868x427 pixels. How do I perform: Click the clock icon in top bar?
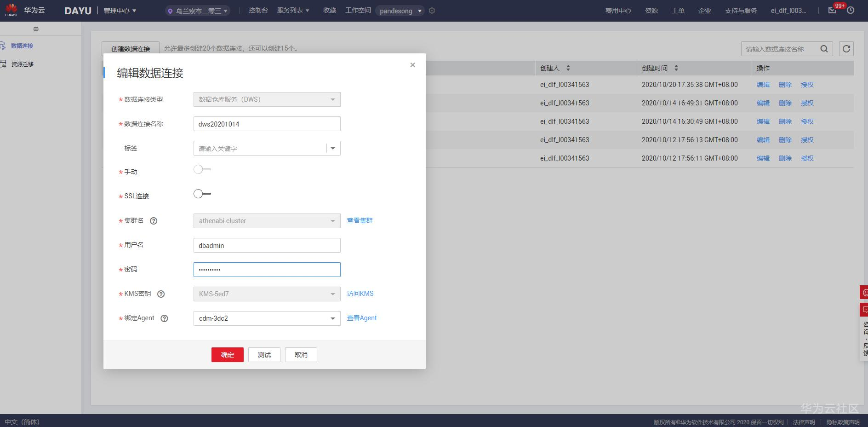point(851,10)
